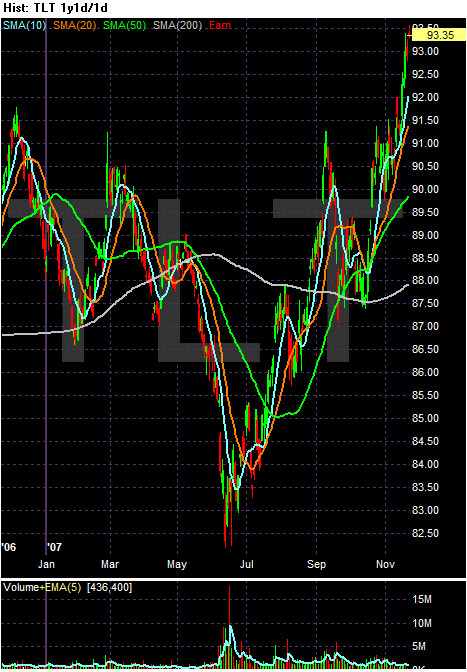Click the SMA(200) legend label
Image resolution: width=467 pixels, height=672 pixels.
click(x=177, y=26)
